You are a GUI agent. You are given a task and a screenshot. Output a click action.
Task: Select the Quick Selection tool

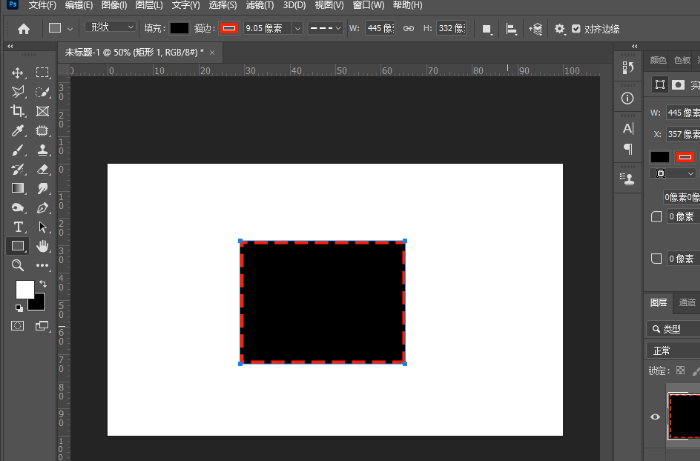[x=42, y=92]
